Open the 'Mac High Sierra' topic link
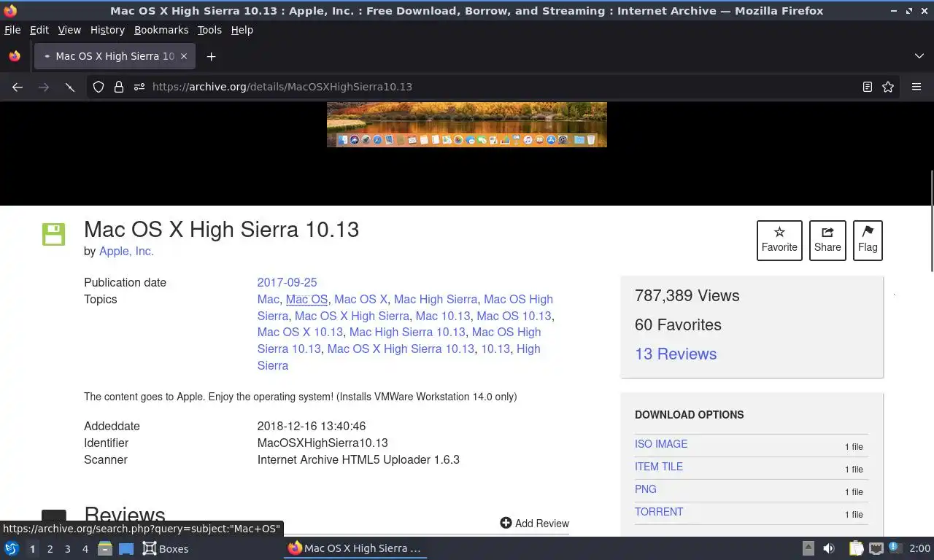The image size is (934, 560). pos(436,299)
